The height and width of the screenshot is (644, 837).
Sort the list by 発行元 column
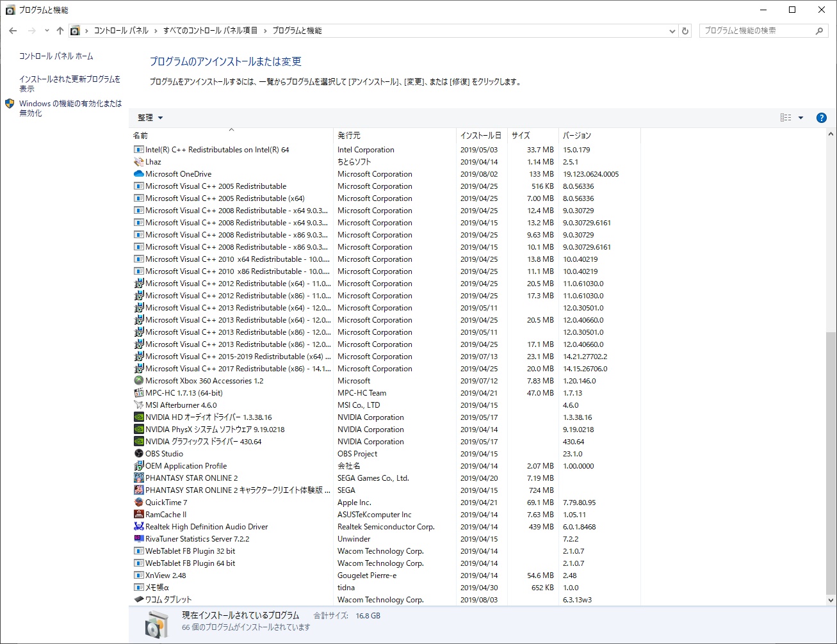point(394,135)
